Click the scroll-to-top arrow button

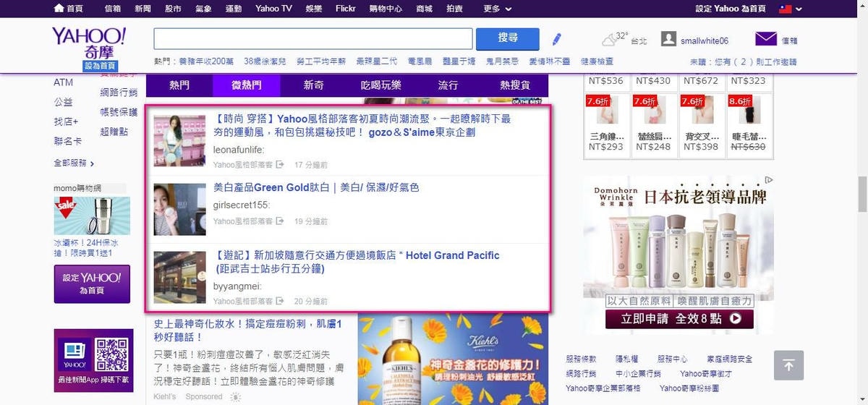788,365
